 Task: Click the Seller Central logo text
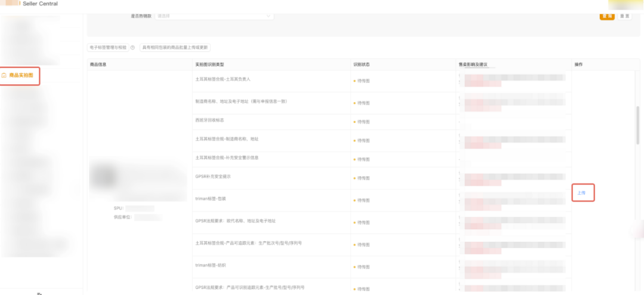(x=41, y=4)
